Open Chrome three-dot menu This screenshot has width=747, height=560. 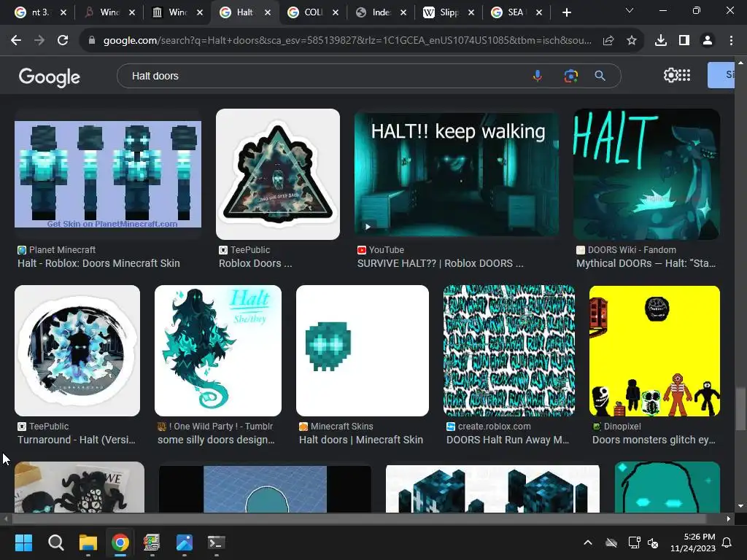[x=731, y=41]
